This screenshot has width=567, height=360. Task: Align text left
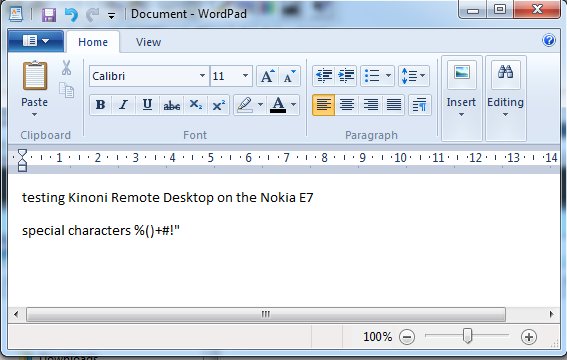324,105
